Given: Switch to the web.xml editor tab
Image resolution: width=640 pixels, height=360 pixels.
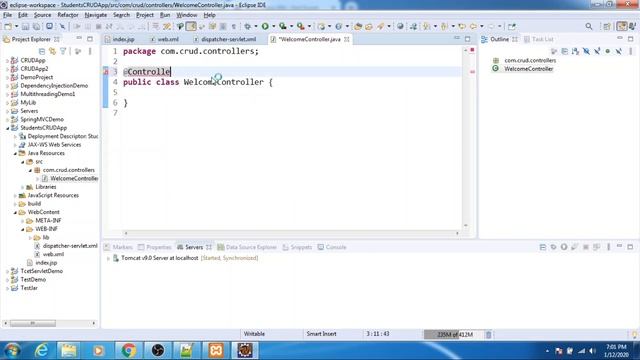Looking at the screenshot, I should click(x=168, y=40).
